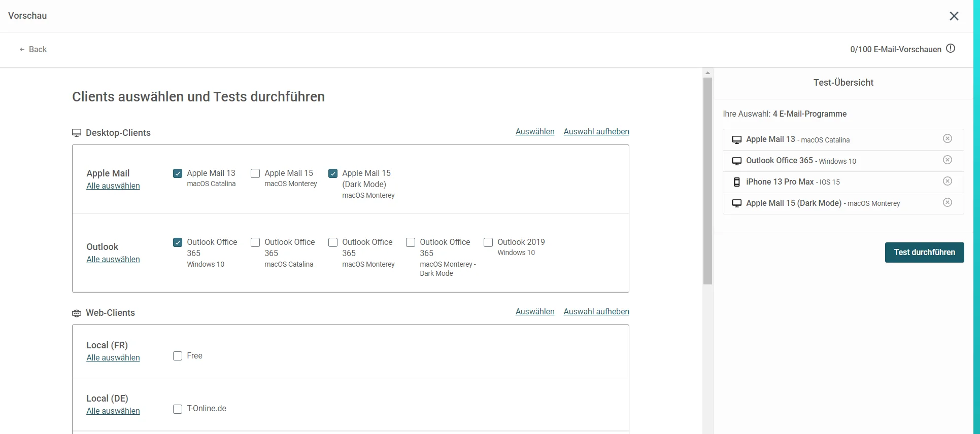Close the Vorschau dialog with X
This screenshot has height=434, width=980.
(x=954, y=16)
